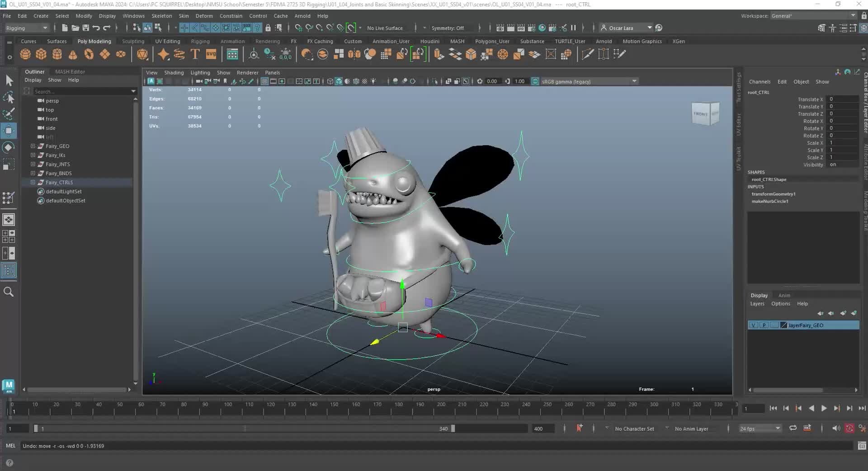Open the grid display toggle in the viewport
Screen dimensions: 868x471
(264, 81)
